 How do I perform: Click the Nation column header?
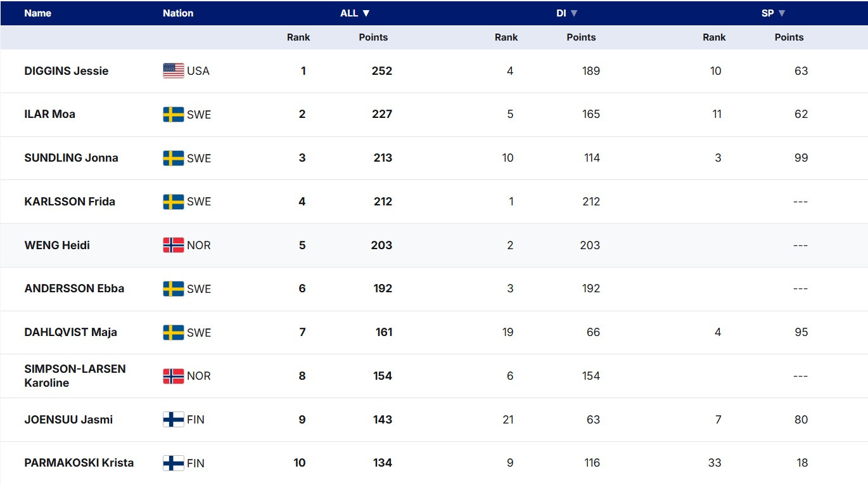[x=178, y=13]
